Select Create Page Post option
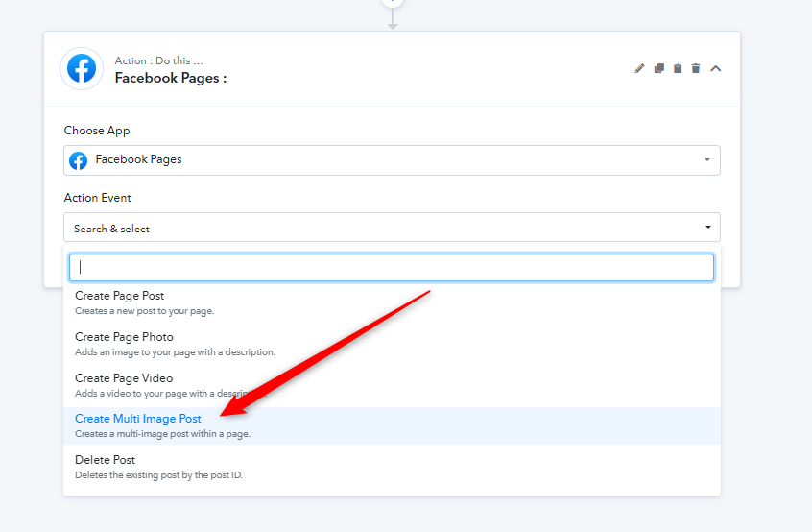 coord(392,303)
